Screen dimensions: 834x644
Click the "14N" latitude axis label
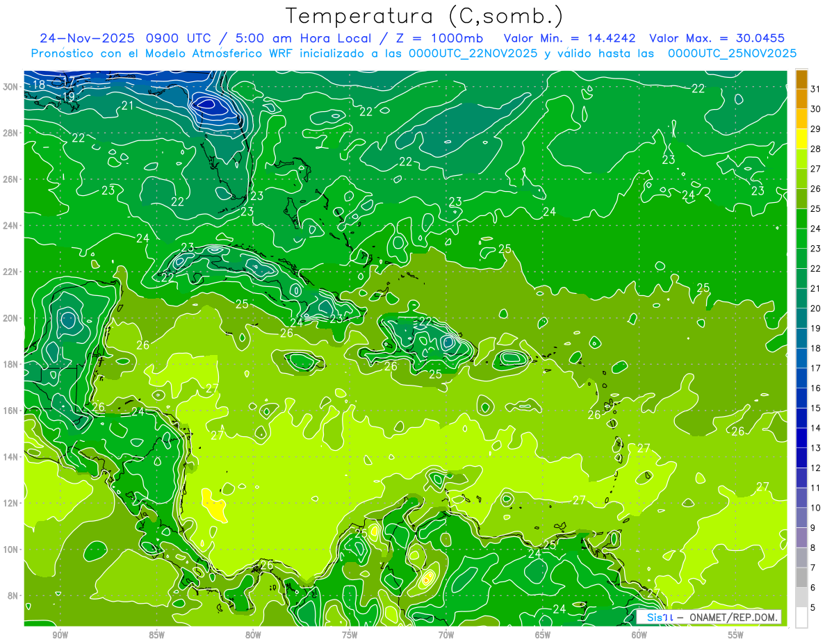pos(10,457)
